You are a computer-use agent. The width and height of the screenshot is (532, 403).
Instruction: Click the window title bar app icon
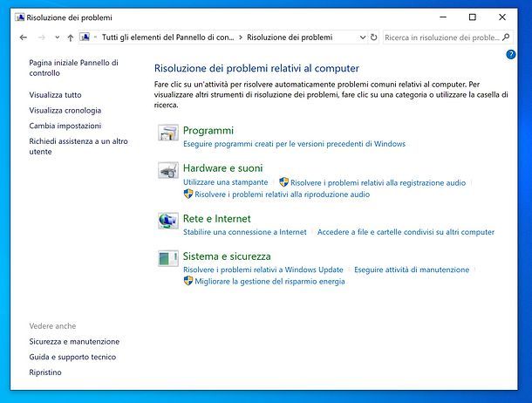coord(20,17)
